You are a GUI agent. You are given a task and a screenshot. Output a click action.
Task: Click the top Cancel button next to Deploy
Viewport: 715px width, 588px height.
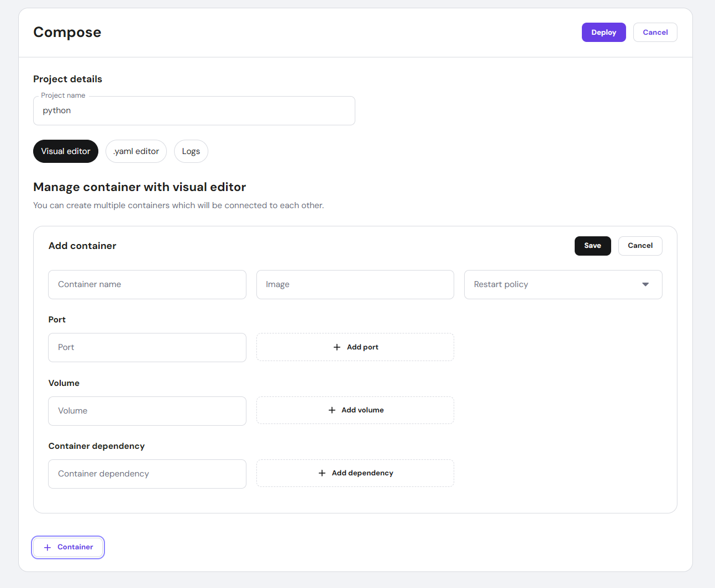655,33
